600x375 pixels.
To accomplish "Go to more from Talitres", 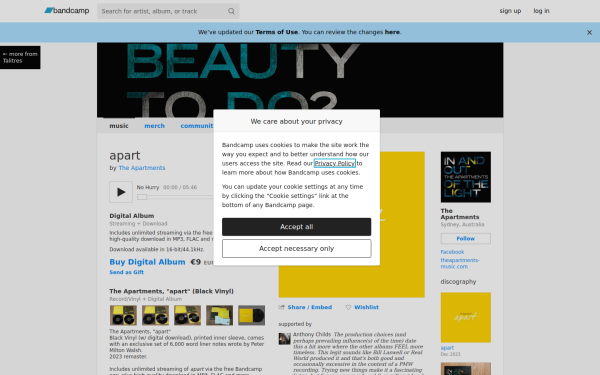I will click(20, 57).
